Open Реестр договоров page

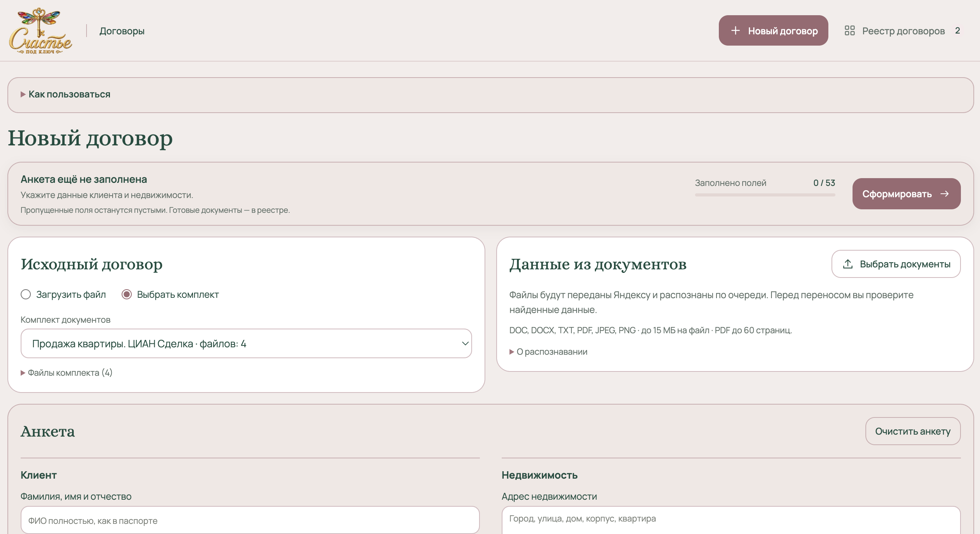pos(903,31)
